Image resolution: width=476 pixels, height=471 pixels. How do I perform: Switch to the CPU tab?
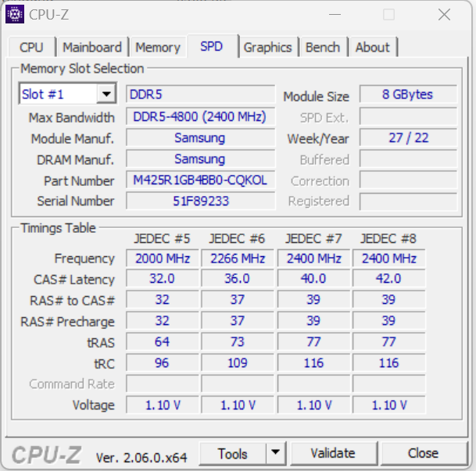coord(31,47)
